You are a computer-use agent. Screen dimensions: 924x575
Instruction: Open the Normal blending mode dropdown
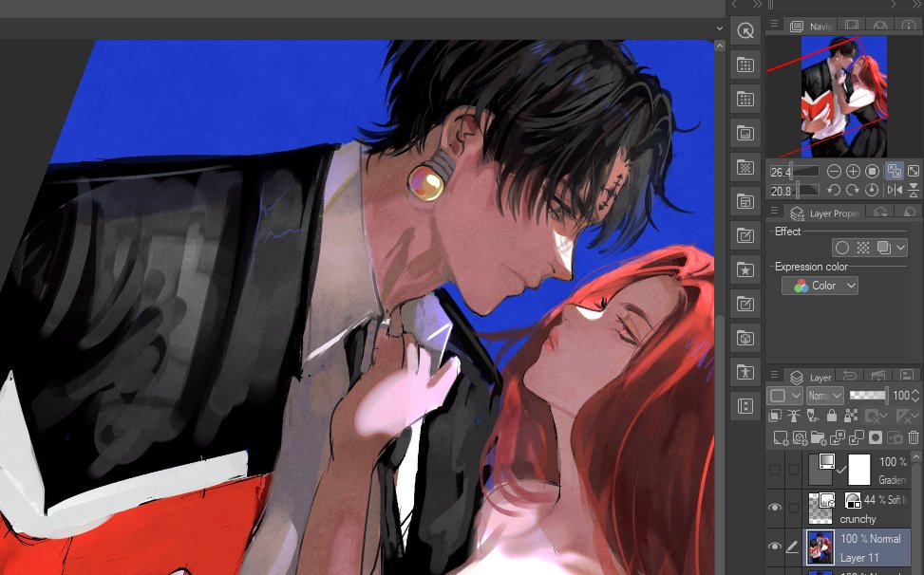[x=825, y=396]
